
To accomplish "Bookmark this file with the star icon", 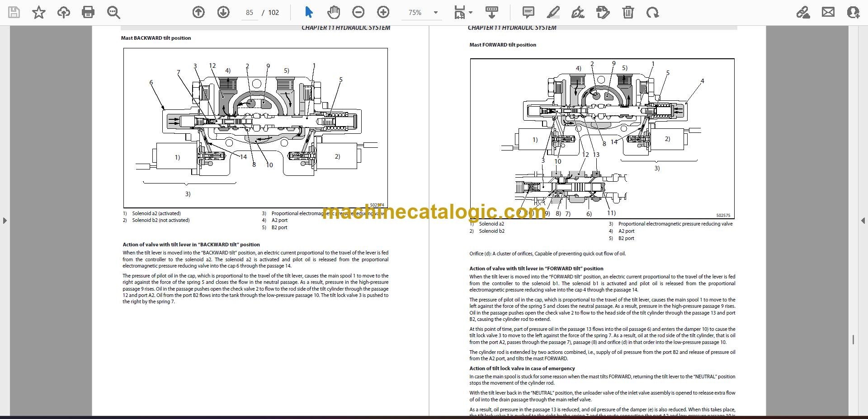I will pos(39,12).
